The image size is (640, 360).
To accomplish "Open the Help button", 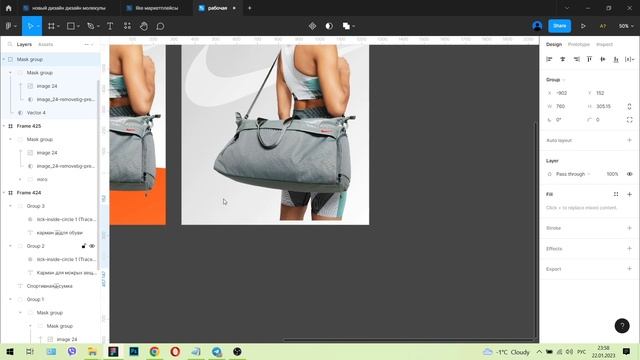I will point(622,326).
